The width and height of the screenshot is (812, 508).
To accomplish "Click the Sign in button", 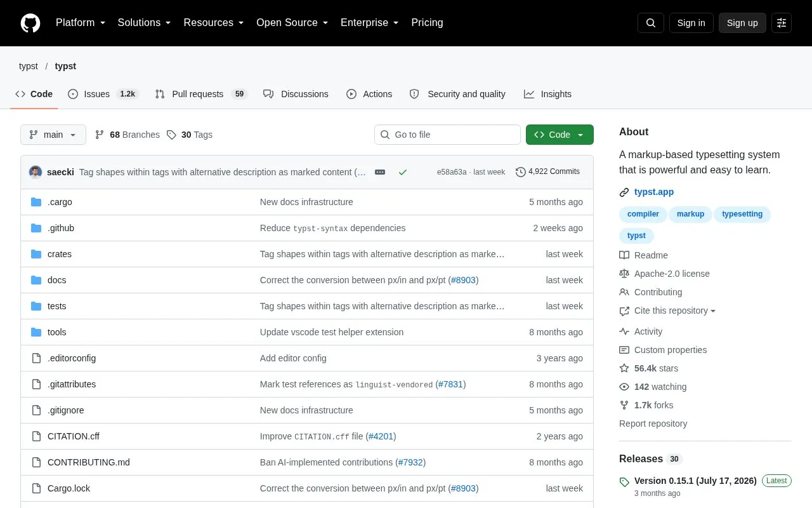I will (x=691, y=23).
